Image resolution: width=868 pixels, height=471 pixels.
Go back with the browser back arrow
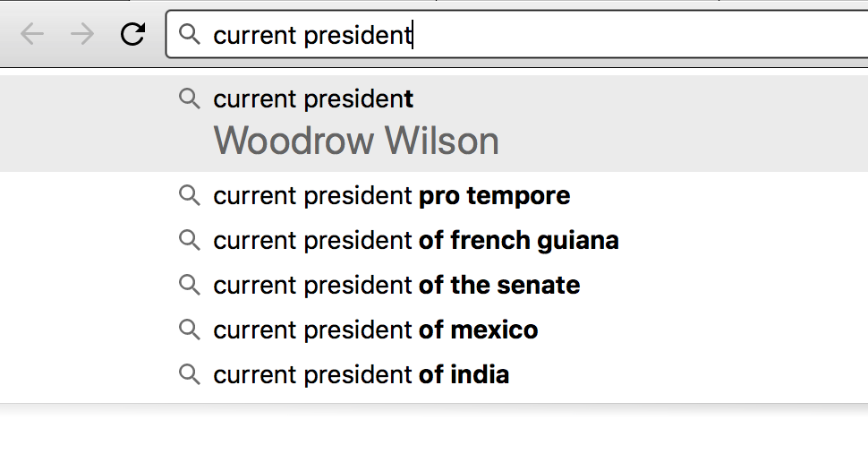[x=31, y=34]
